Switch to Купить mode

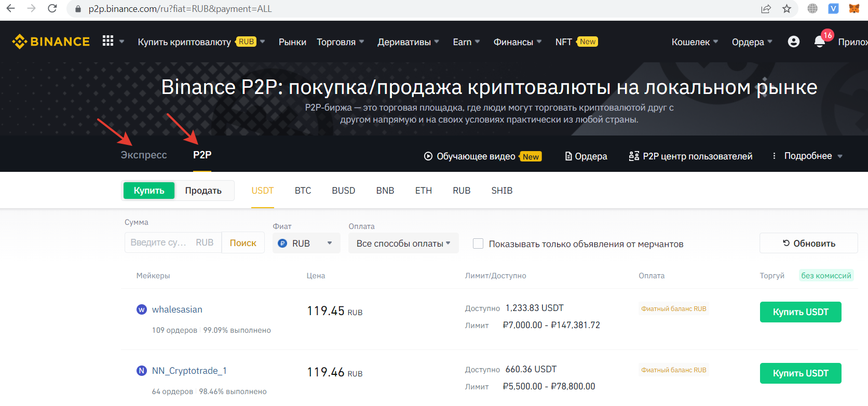(x=149, y=191)
